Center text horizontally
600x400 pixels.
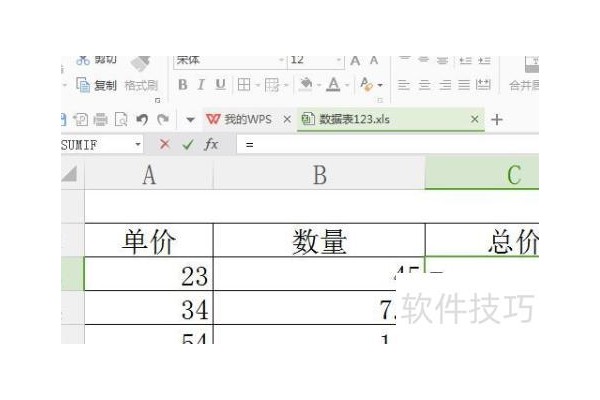coord(424,84)
